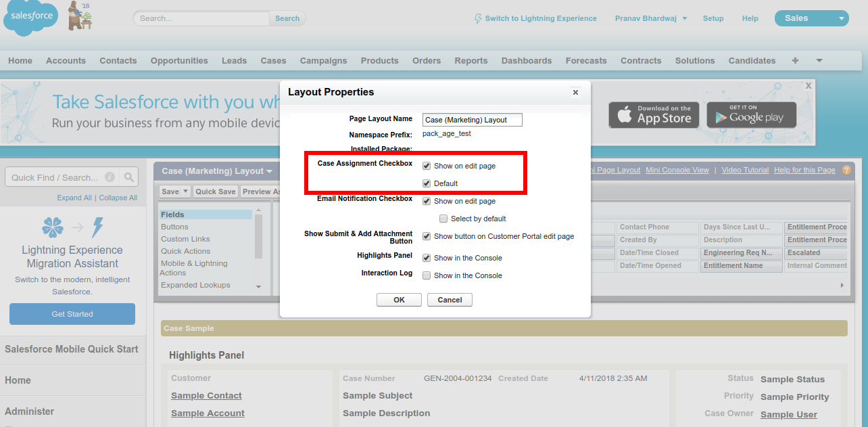
Task: Click the Salesforce cloud logo
Action: point(31,19)
